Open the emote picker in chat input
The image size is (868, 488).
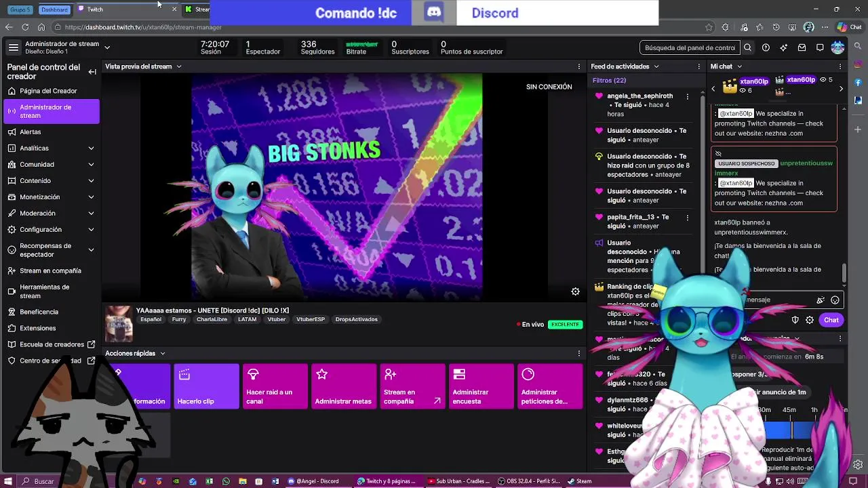(x=835, y=300)
